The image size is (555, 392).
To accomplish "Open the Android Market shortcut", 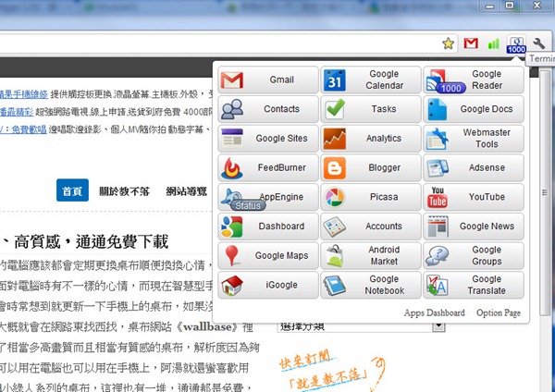I will (x=371, y=256).
